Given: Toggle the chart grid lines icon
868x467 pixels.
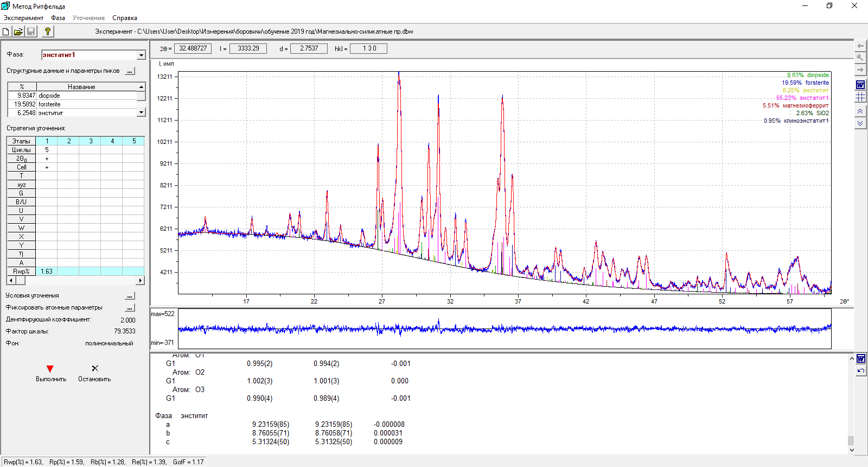Looking at the screenshot, I should pos(860,97).
